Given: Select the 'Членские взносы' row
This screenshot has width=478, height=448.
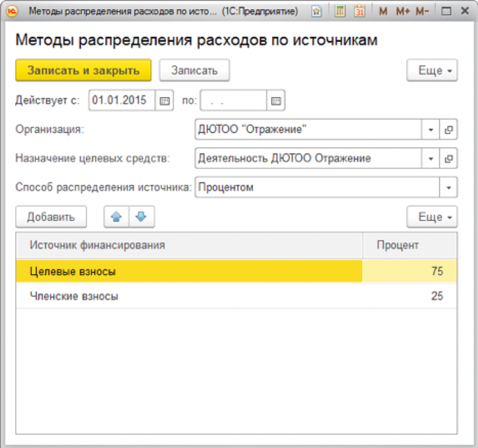Looking at the screenshot, I should click(74, 296).
